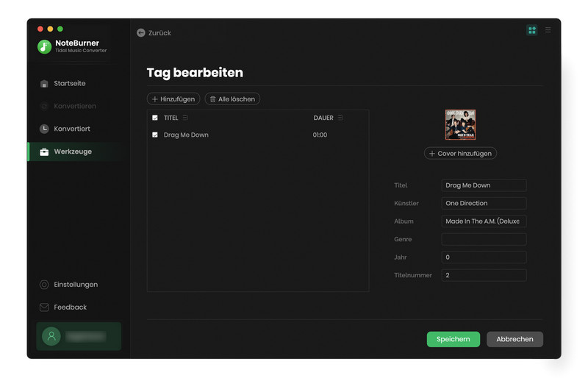Screen dimensions: 588x381
Task: Open the TITEL column sort icon
Action: 185,118
